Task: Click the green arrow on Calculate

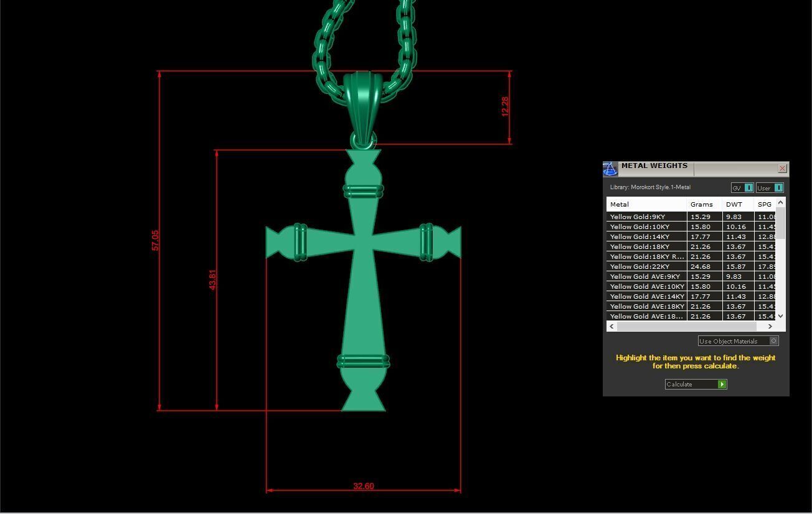Action: pos(722,384)
